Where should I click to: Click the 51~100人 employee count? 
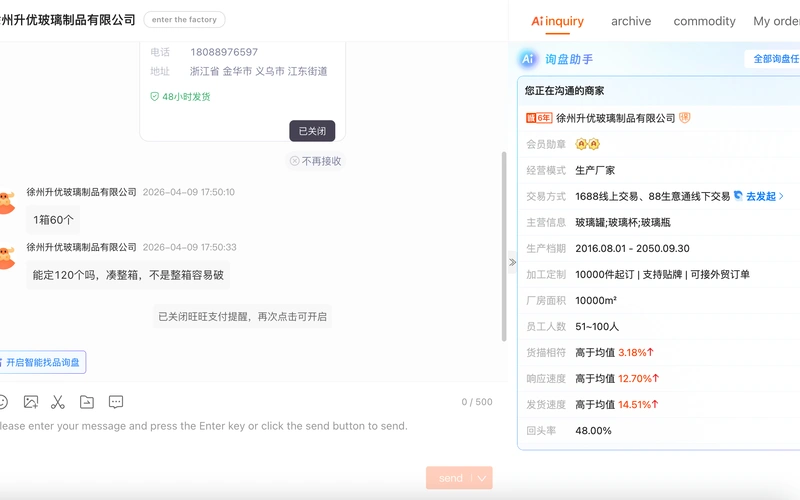(x=597, y=327)
